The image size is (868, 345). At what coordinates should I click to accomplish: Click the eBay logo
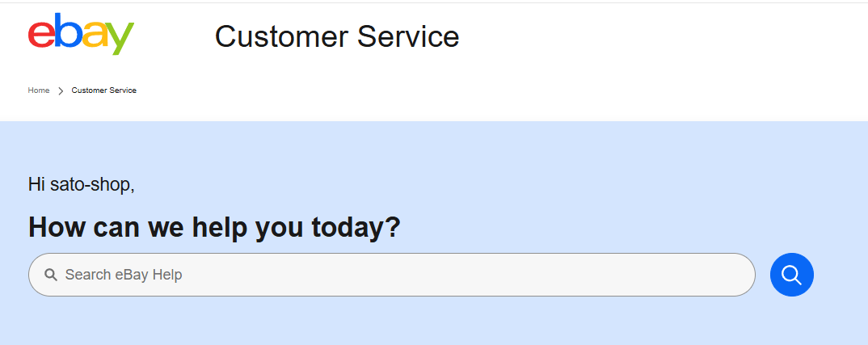click(81, 34)
